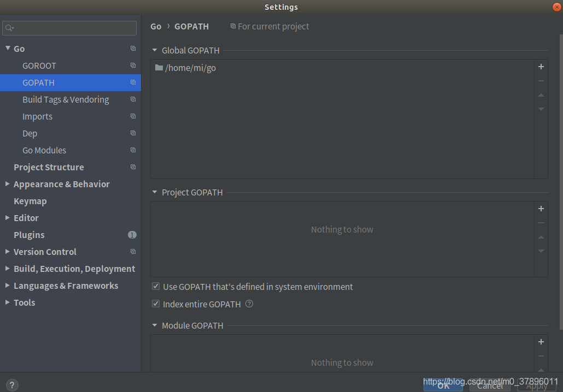This screenshot has width=563, height=392.
Task: Click the add (+) icon in Global GOPATH list
Action: pyautogui.click(x=541, y=67)
